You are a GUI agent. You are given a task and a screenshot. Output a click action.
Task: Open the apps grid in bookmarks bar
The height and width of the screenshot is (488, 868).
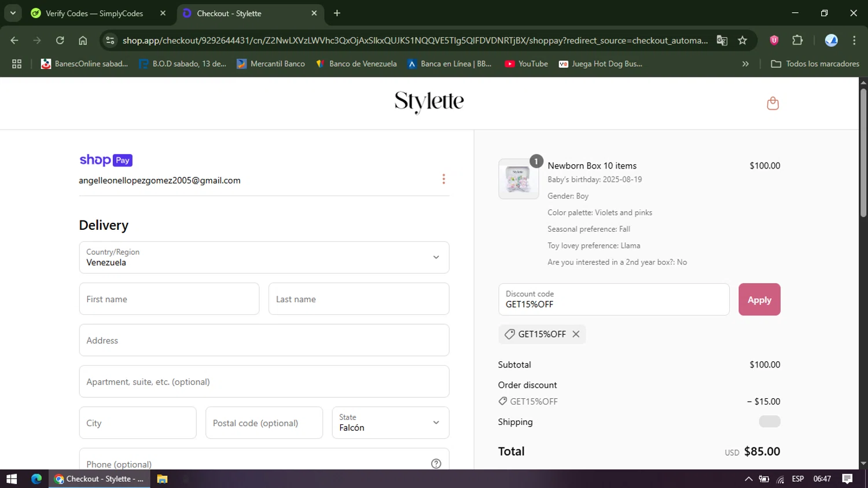coord(17,64)
